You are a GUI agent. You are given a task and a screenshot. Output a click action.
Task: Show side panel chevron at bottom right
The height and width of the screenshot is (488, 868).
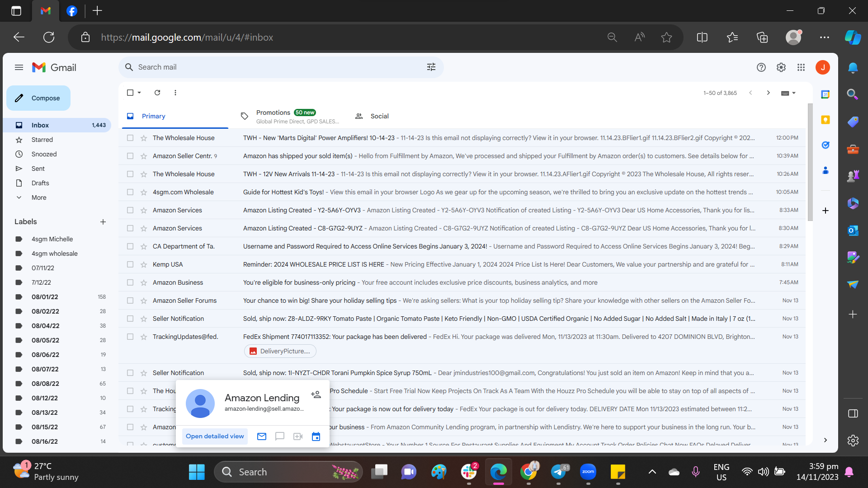click(x=826, y=440)
